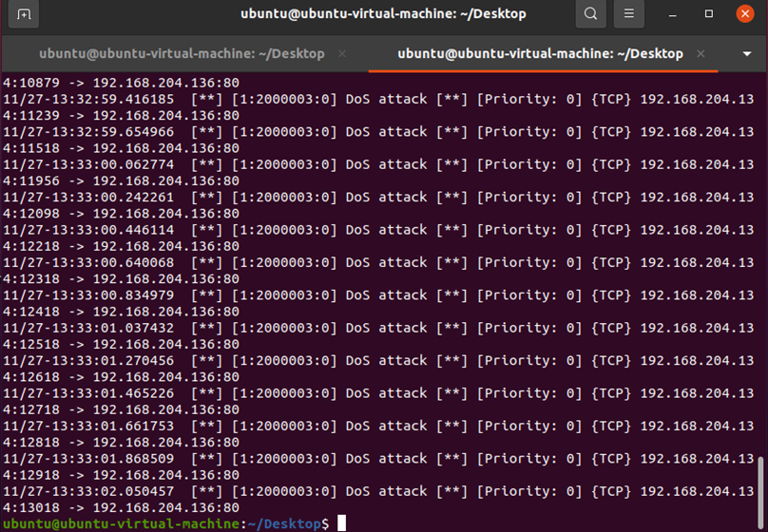
Task: Switch to the inactive first terminal tab
Action: (x=181, y=54)
